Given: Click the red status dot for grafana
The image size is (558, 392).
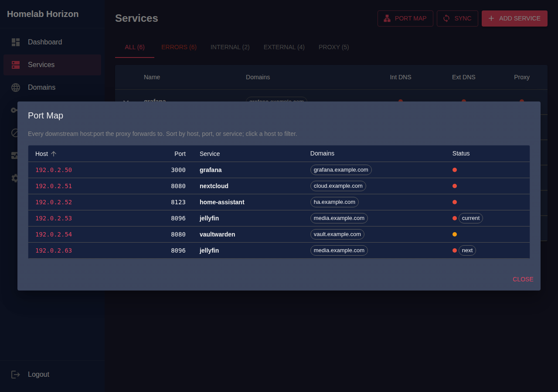Looking at the screenshot, I should (455, 170).
